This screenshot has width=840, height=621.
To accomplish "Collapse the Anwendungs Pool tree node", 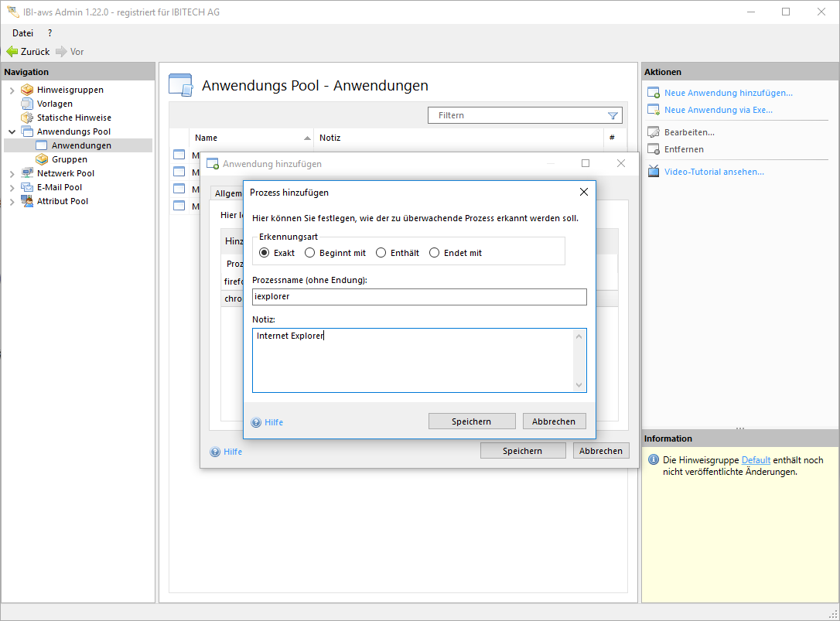I will (x=12, y=131).
